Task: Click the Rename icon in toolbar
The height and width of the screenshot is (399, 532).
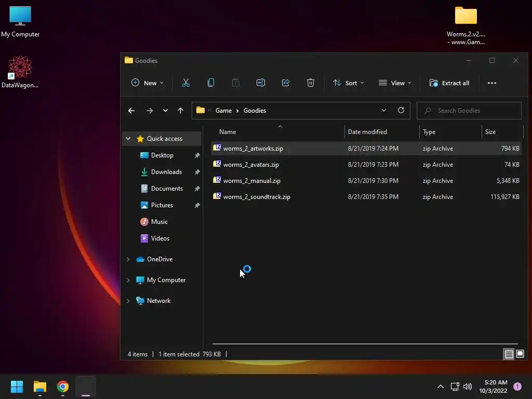Action: 261,83
